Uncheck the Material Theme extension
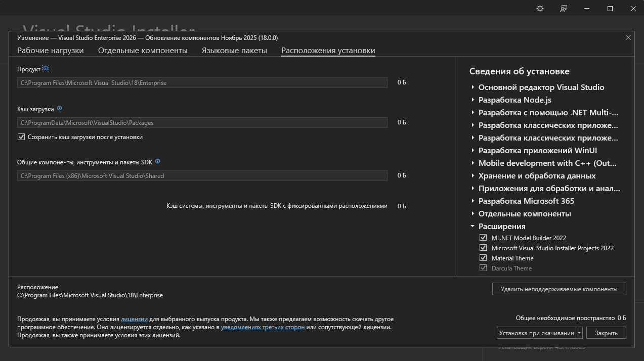Screen dimensions: 644x361 (x=483, y=258)
